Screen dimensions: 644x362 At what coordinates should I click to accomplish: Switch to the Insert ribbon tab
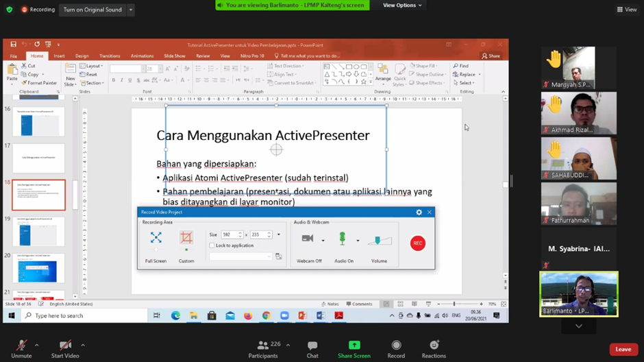point(59,56)
